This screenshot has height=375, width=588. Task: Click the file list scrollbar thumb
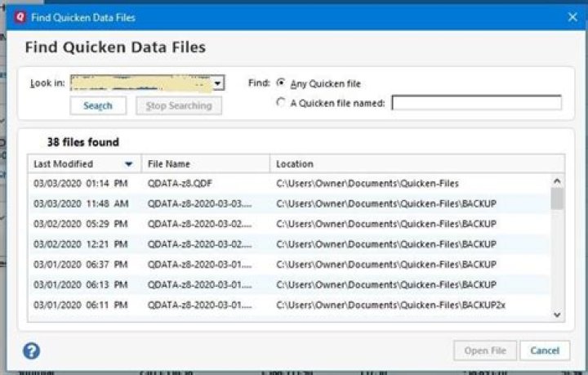557,199
